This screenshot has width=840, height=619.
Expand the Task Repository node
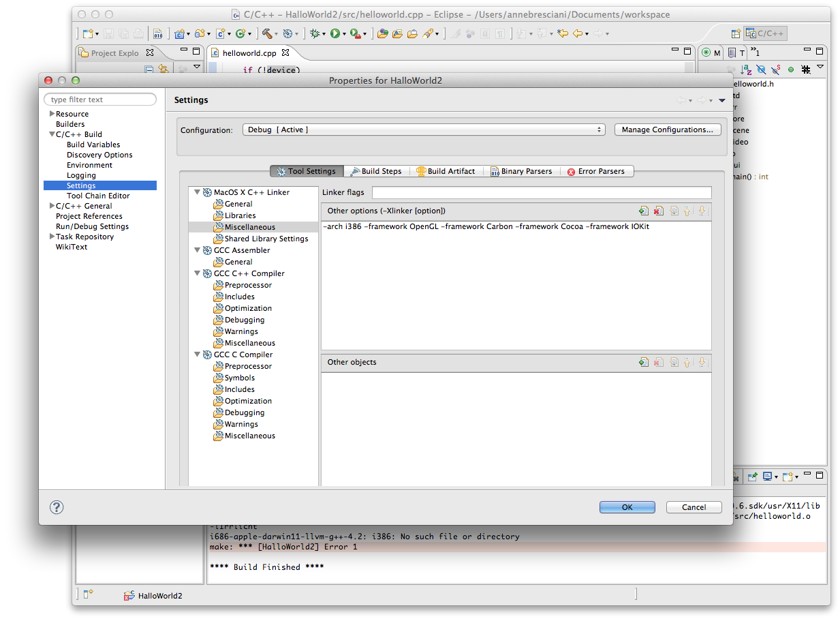pyautogui.click(x=52, y=237)
